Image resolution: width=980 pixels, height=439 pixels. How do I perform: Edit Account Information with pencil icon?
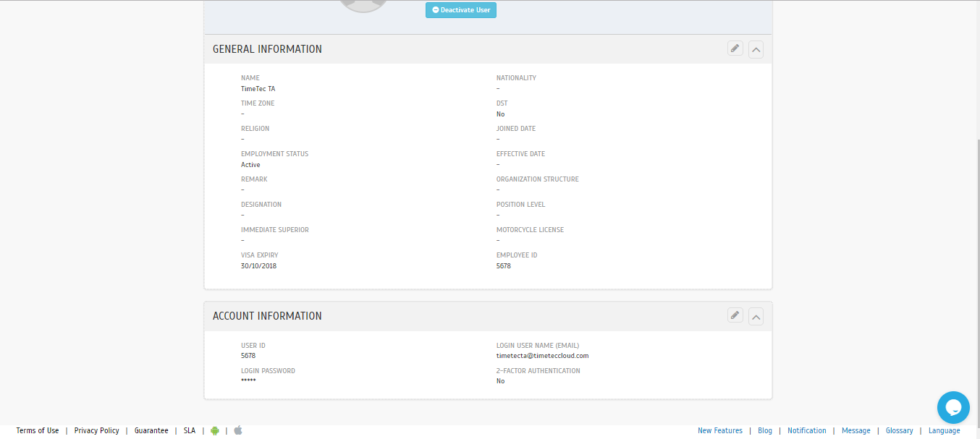(x=735, y=315)
